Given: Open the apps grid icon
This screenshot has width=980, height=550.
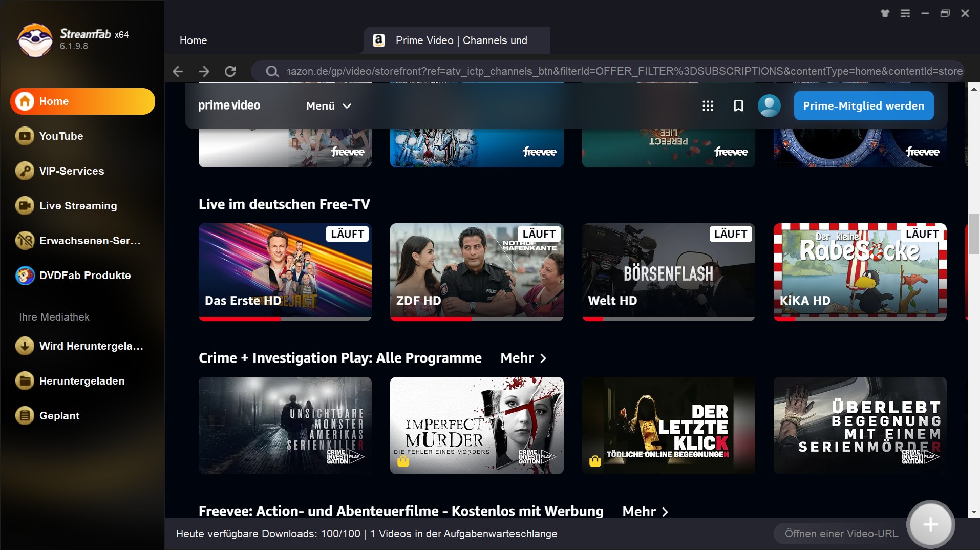Looking at the screenshot, I should pos(708,106).
